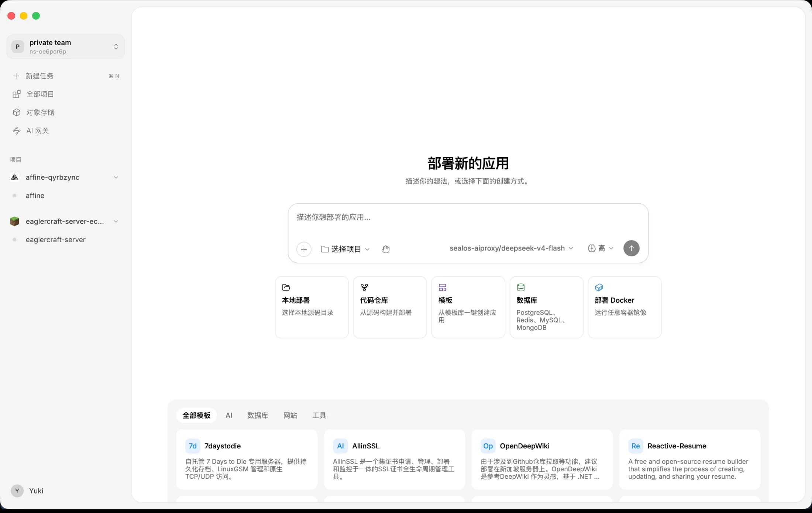Click the Y user avatar for Yuki
This screenshot has width=812, height=513.
17,491
